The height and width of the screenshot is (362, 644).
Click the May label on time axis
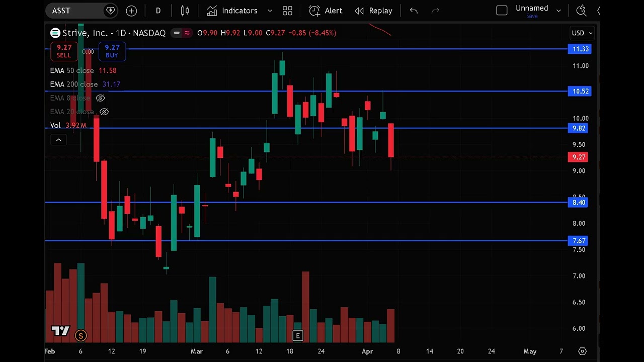click(x=530, y=351)
